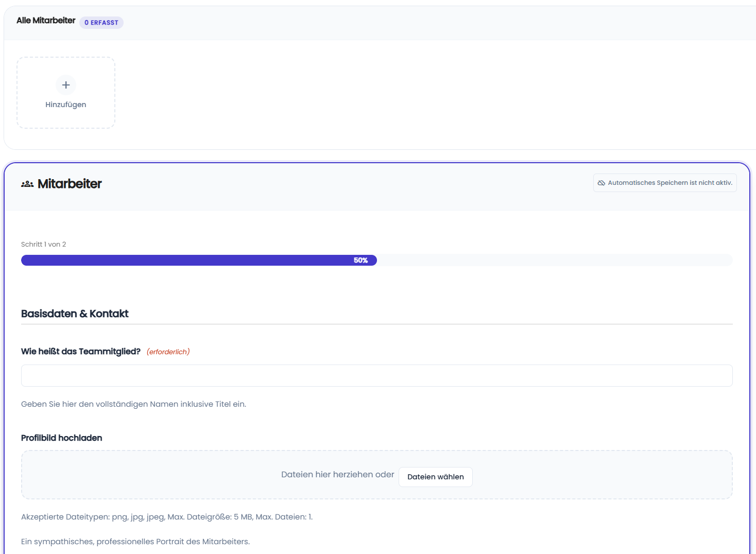This screenshot has height=554, width=756.
Task: Click the 'Dateien hier herziehen oder' dropzone text
Action: pyautogui.click(x=337, y=474)
